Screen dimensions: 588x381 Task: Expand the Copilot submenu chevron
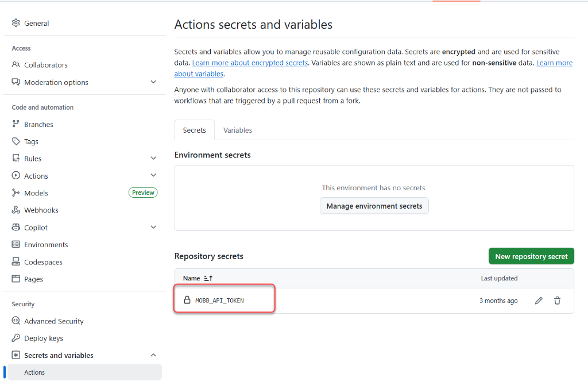[153, 227]
